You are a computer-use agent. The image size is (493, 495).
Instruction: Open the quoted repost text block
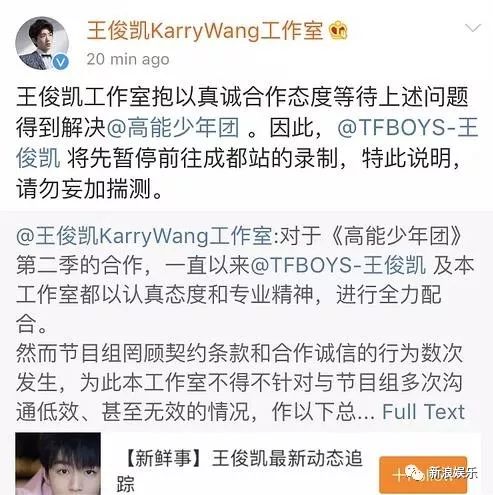245,324
